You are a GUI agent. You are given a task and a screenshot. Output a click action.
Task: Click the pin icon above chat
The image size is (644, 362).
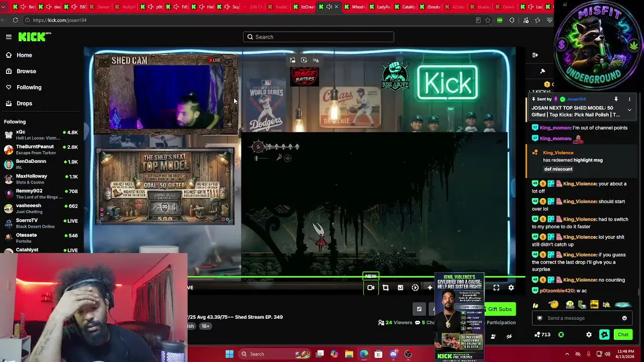(542, 71)
